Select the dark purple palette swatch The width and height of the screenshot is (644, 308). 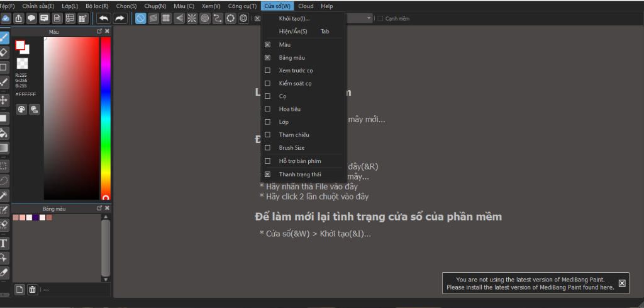pos(36,217)
